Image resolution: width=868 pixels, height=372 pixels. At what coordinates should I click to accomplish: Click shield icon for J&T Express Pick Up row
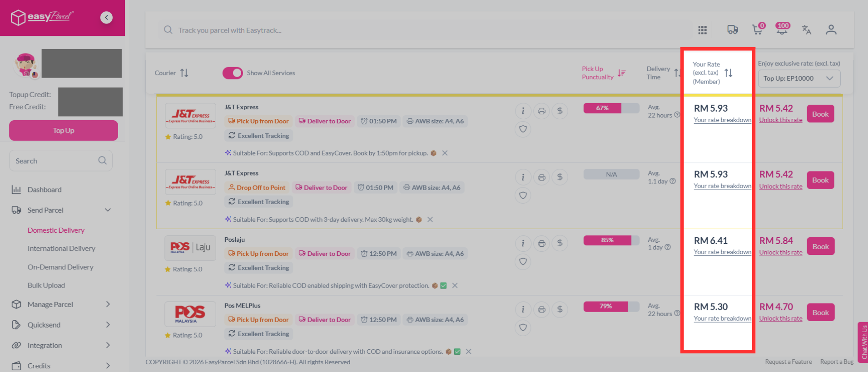click(523, 129)
